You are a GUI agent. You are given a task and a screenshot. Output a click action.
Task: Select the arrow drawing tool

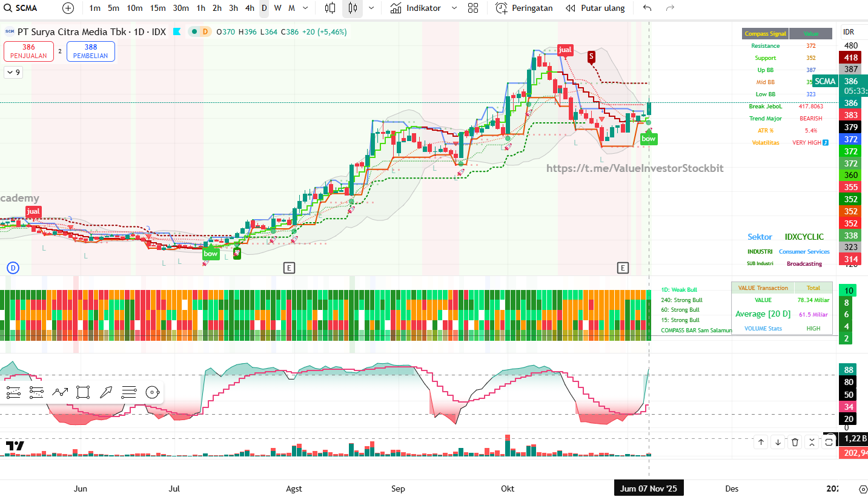coord(106,392)
